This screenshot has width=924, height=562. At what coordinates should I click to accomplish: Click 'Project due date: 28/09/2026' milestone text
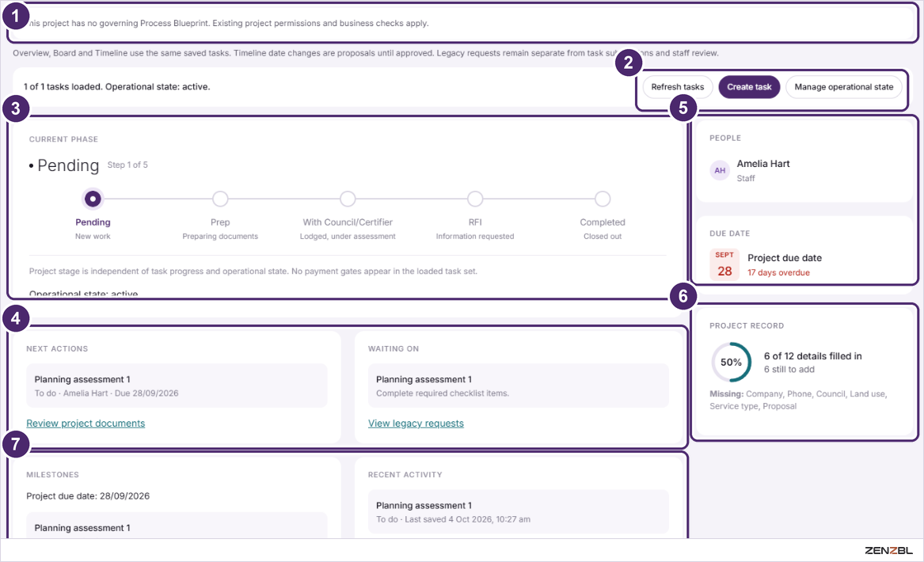pos(88,496)
